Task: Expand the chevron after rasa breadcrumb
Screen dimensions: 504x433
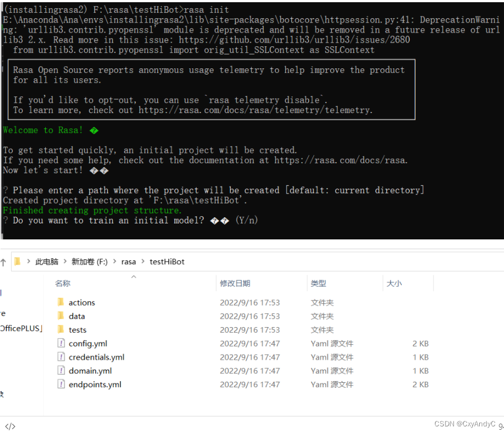Action: 143,261
